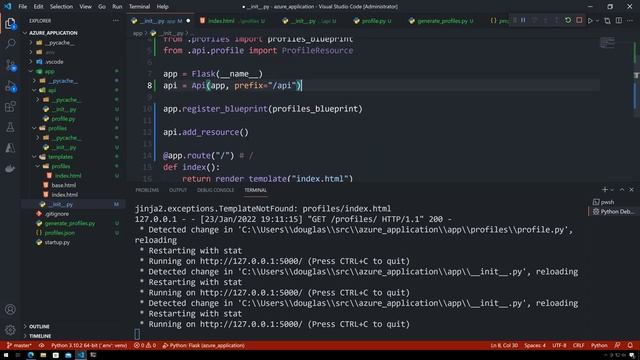Open base.html in the explorer
The height and width of the screenshot is (360, 640).
[x=64, y=185]
